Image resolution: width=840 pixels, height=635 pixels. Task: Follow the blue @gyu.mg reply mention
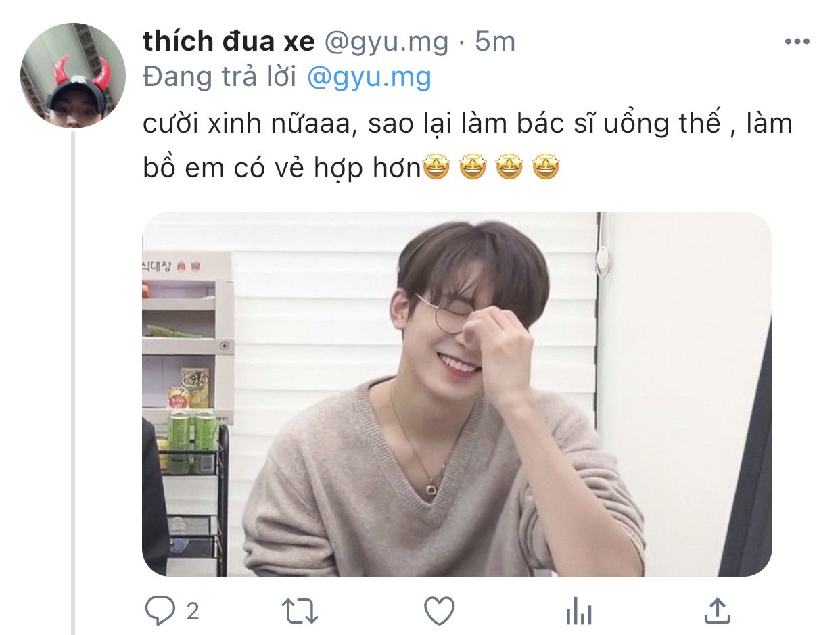369,78
